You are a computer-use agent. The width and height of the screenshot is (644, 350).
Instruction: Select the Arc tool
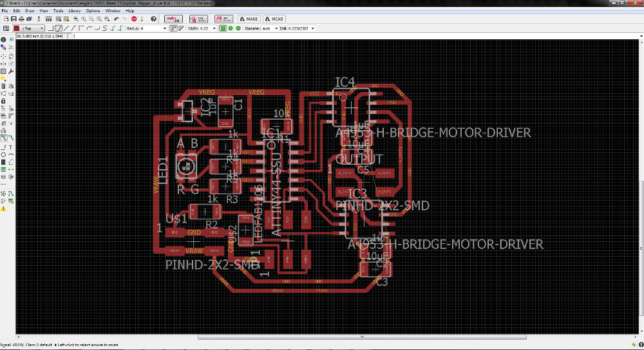(11, 154)
